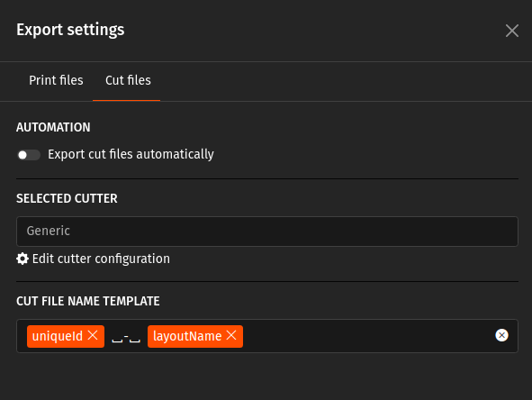Clear the cut file name template field

coord(501,335)
